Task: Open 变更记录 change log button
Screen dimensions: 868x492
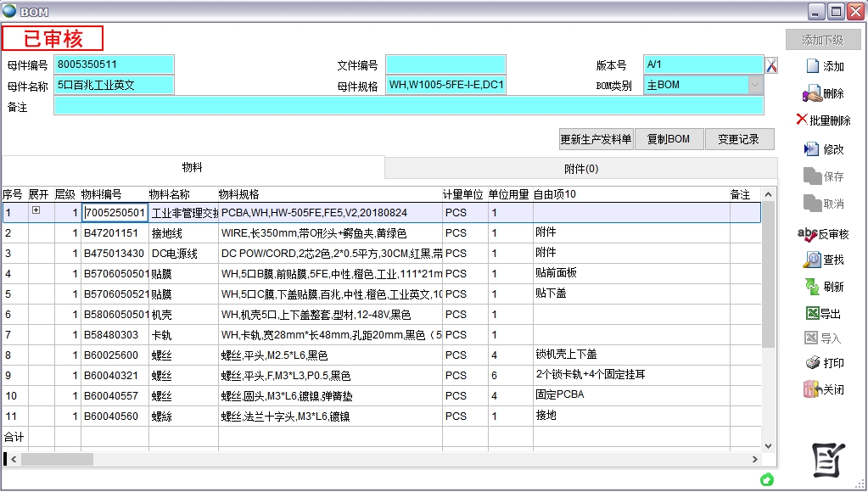Action: [738, 140]
